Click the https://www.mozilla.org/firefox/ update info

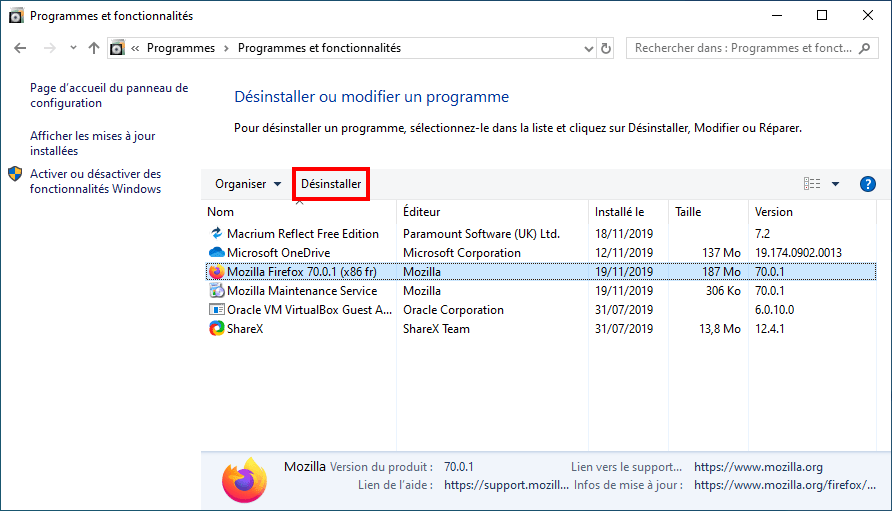point(785,485)
